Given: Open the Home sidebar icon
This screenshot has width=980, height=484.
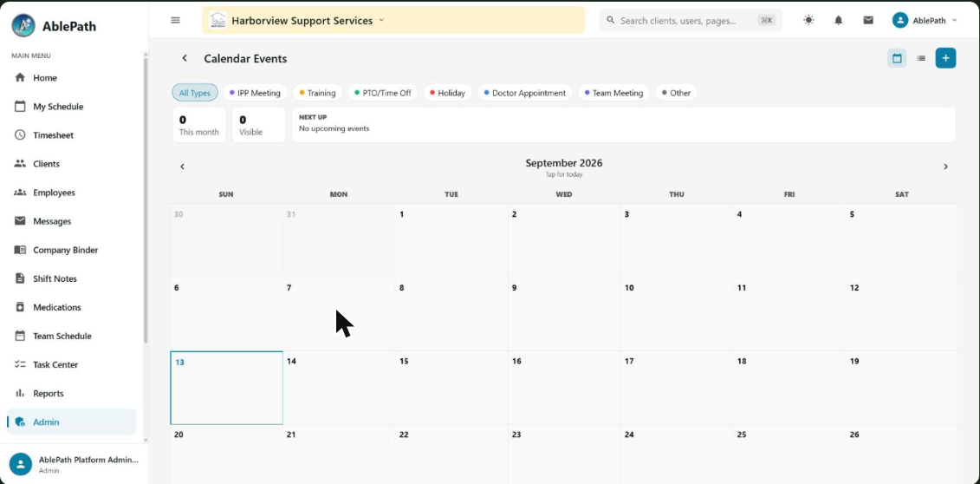Looking at the screenshot, I should coord(20,77).
